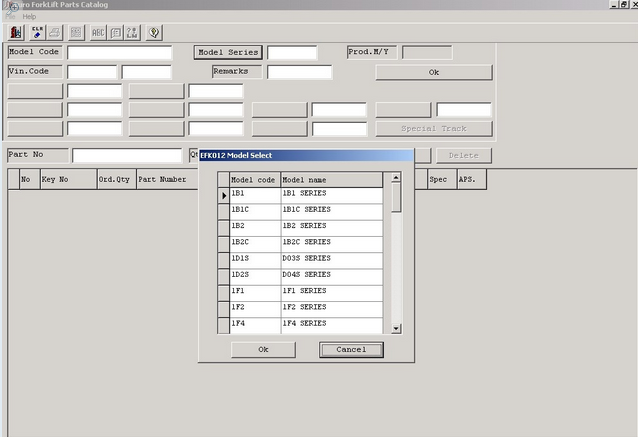This screenshot has height=437, width=638.
Task: Select model code cell 1F4
Action: [255, 326]
